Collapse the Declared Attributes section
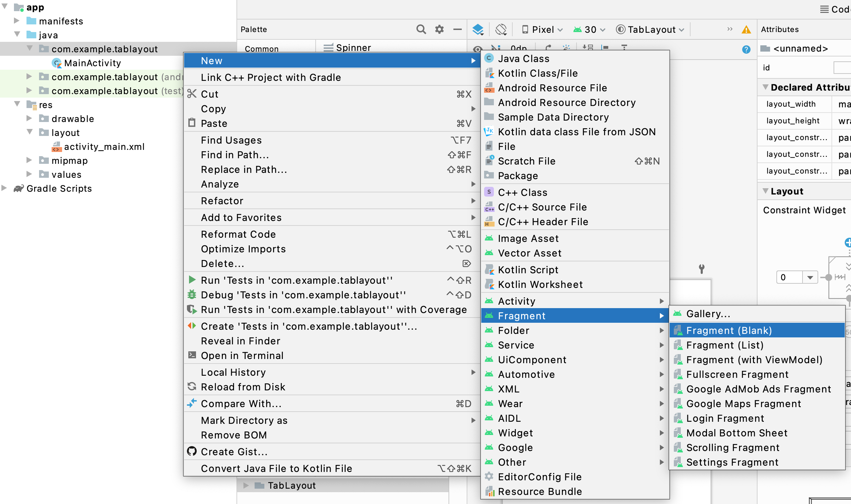This screenshot has height=504, width=851. [x=766, y=87]
